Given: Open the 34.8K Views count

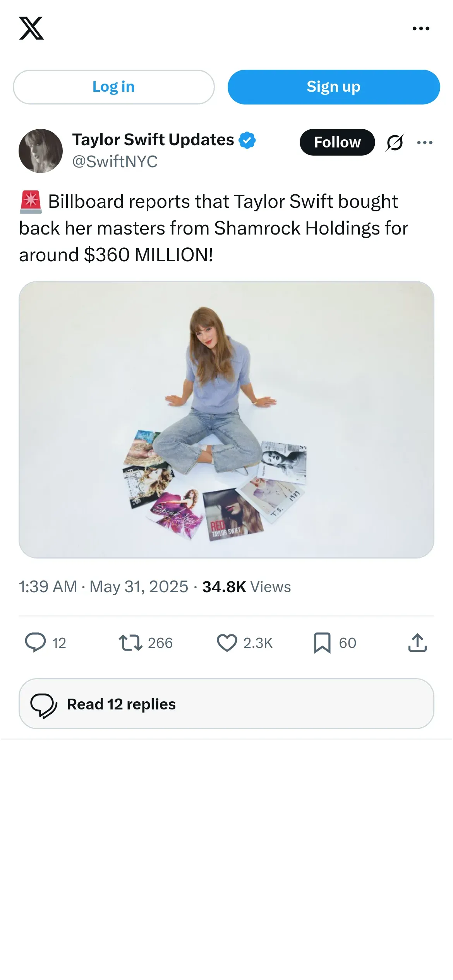Looking at the screenshot, I should pos(246,587).
